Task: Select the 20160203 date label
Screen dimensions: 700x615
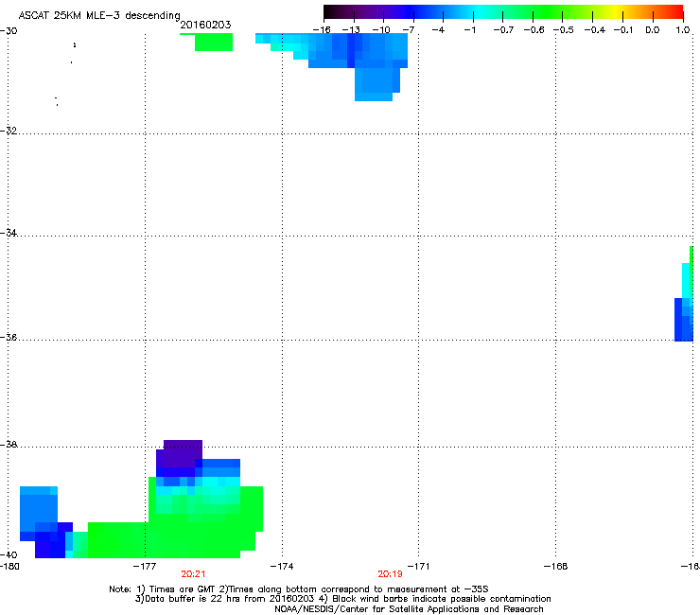Action: (x=205, y=25)
